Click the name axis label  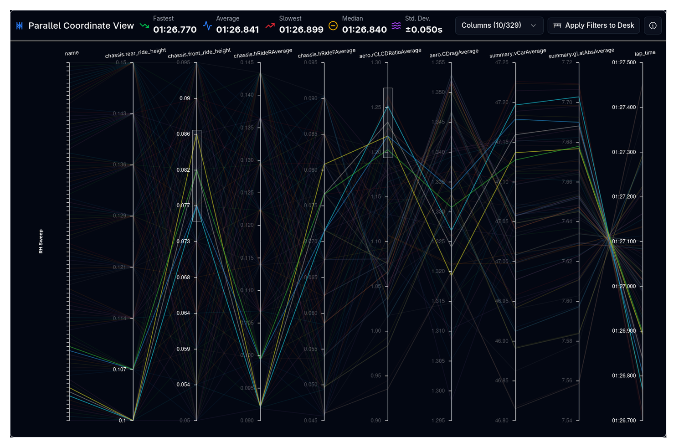(71, 55)
